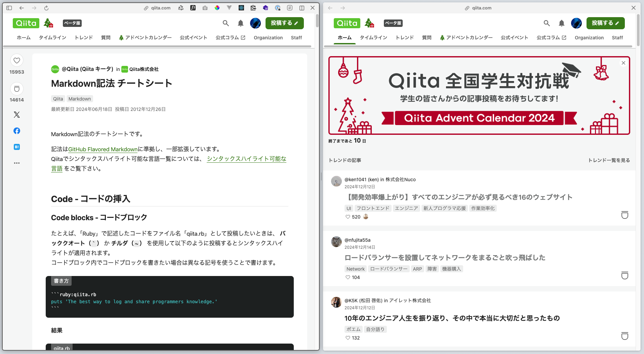This screenshot has height=354, width=644.
Task: Click the Qiita logo to go home
Action: (26, 23)
